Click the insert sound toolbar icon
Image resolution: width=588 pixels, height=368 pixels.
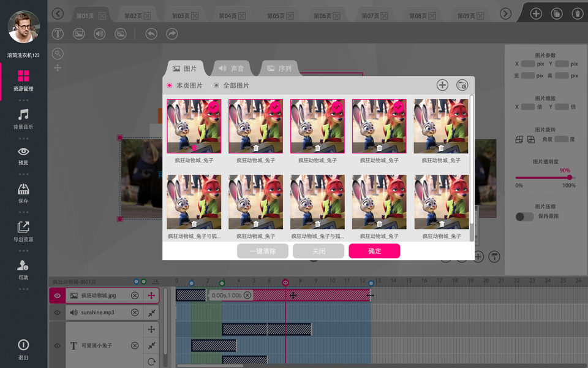coord(99,34)
